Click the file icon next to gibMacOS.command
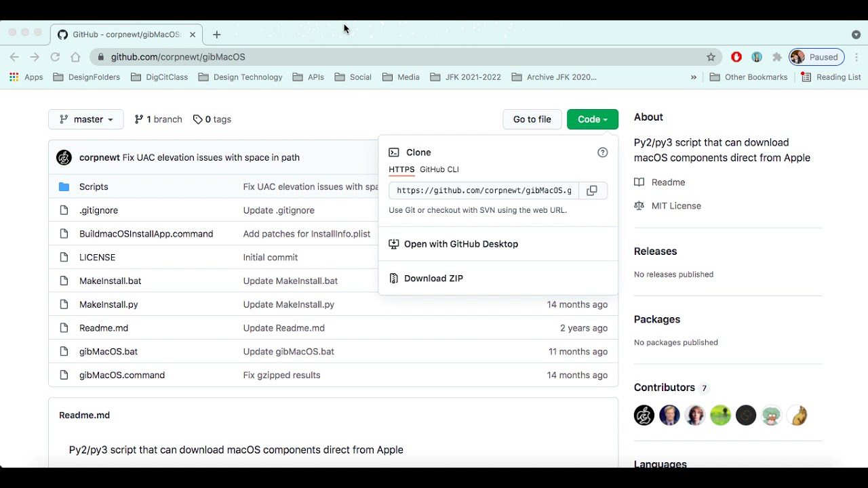 [64, 375]
